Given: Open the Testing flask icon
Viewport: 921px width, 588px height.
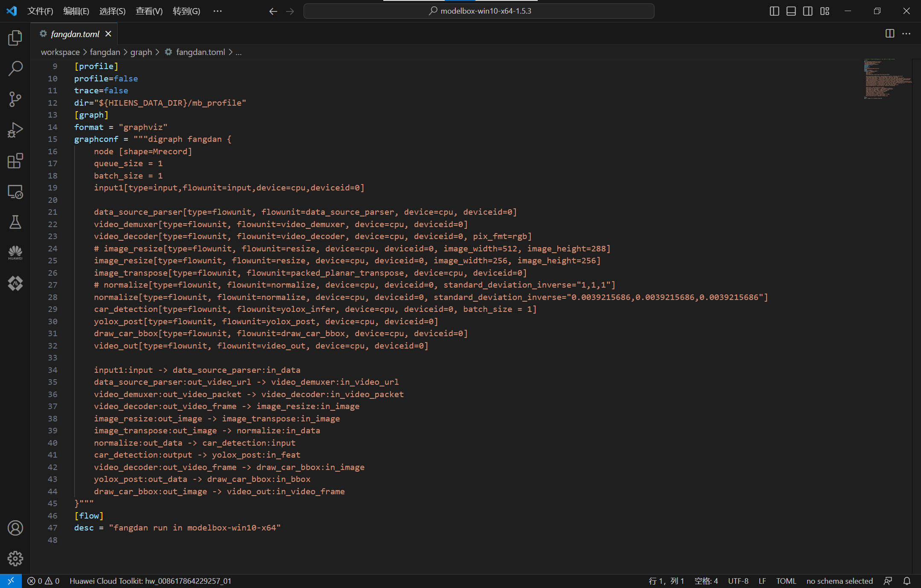Looking at the screenshot, I should point(15,222).
